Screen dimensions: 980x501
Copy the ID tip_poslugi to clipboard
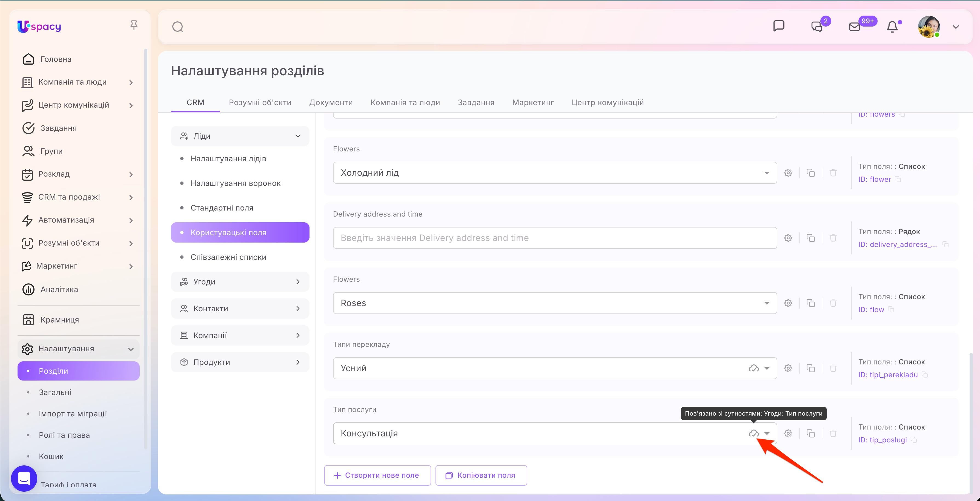click(x=914, y=440)
